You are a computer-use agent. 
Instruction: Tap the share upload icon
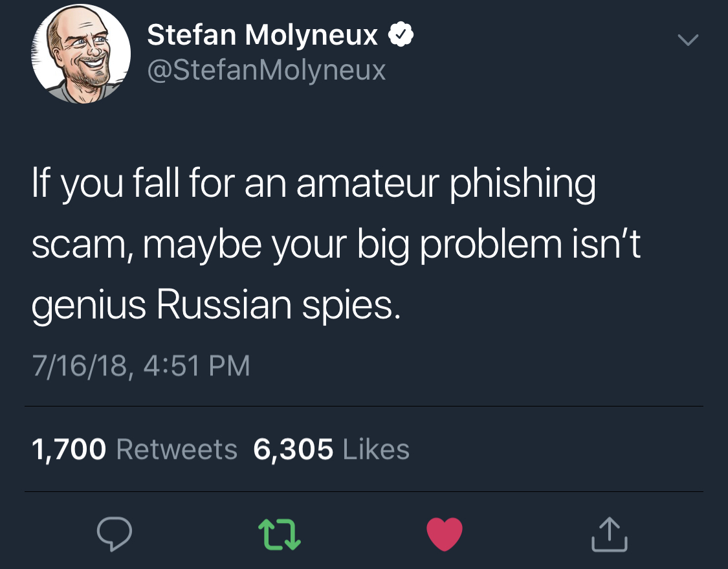pos(610,534)
